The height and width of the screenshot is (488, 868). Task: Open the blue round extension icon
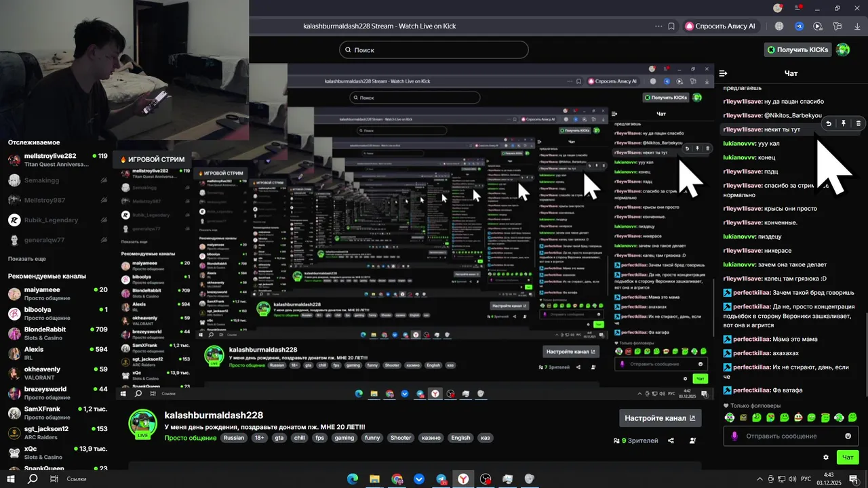point(799,26)
